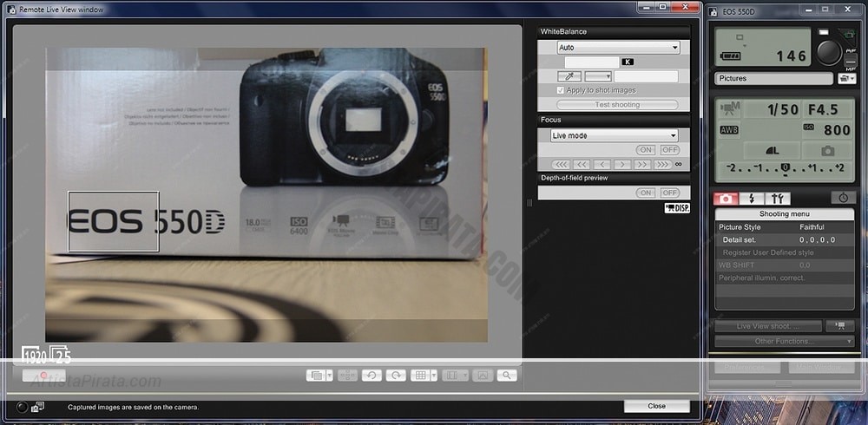Open the grid display dropdown arrow
868x425 pixels.
pos(434,376)
